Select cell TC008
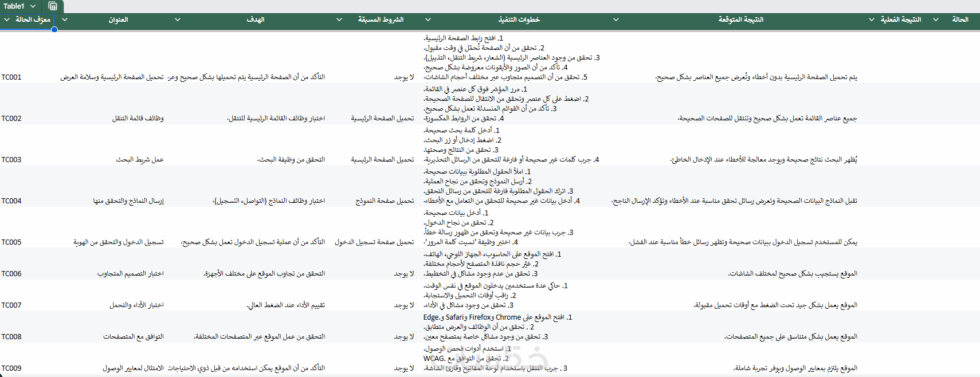The width and height of the screenshot is (980, 377). (x=11, y=337)
